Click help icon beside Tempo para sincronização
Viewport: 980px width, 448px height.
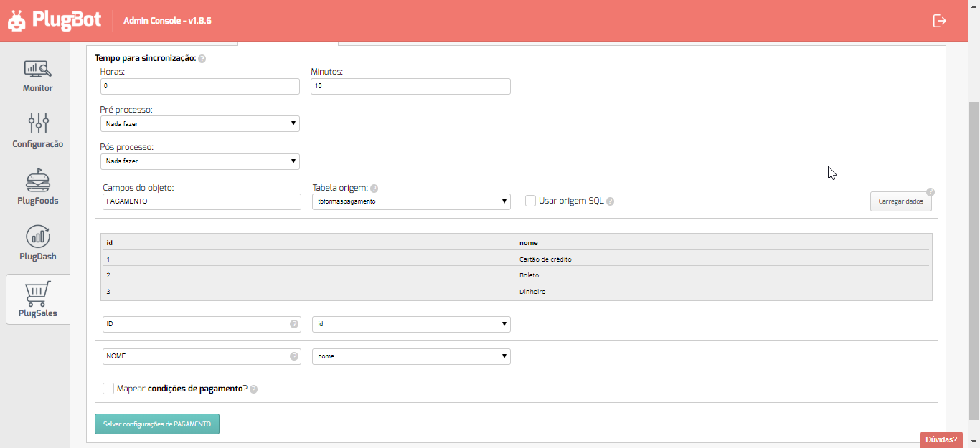[202, 59]
